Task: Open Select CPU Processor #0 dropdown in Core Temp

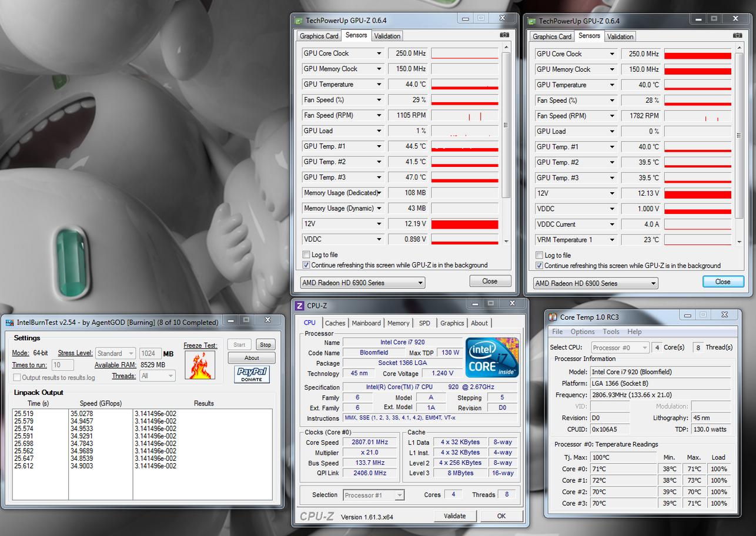Action: pos(620,347)
